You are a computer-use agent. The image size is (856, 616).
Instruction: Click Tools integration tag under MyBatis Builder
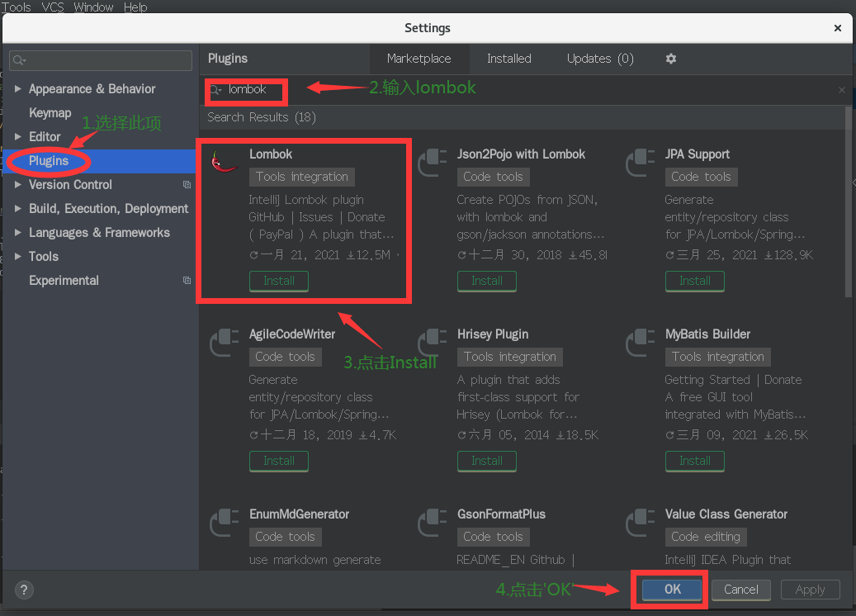tap(718, 358)
